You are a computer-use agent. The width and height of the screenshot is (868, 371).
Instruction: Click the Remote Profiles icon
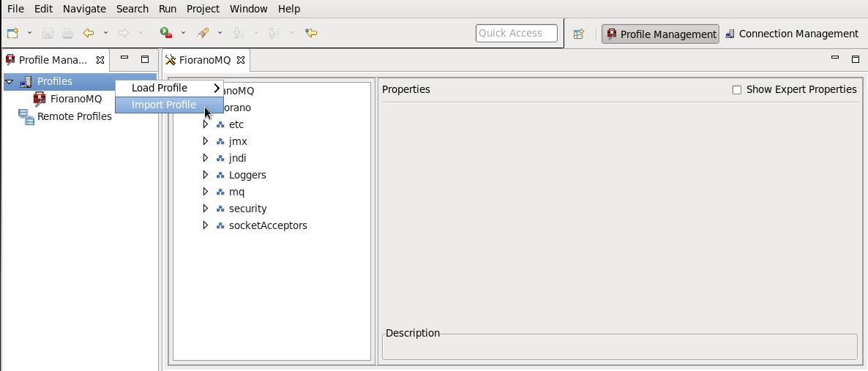click(x=26, y=117)
